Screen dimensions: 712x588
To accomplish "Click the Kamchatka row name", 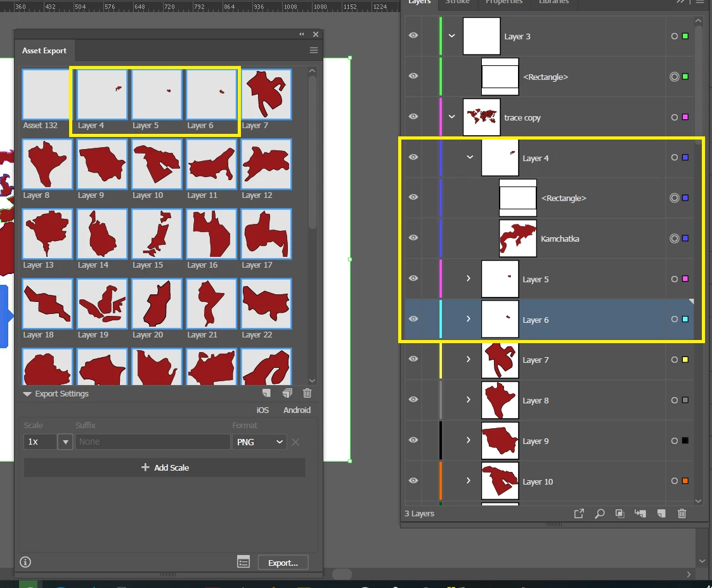I will (x=560, y=238).
